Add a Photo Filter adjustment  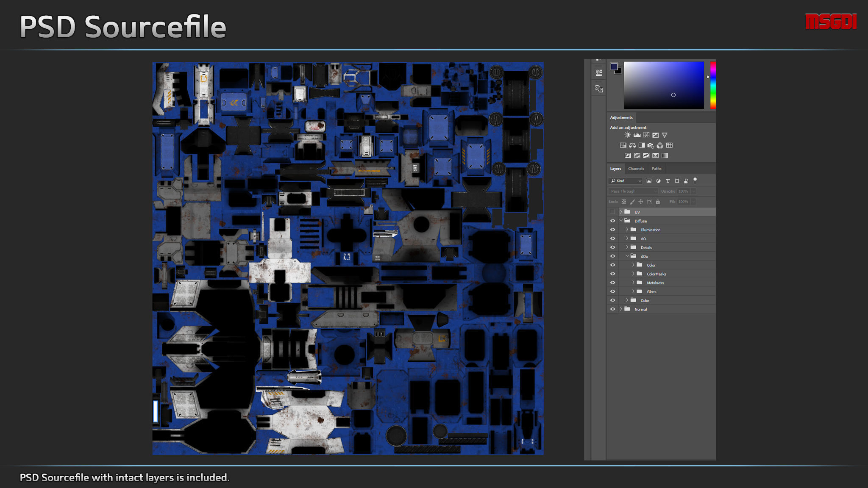[x=651, y=145]
